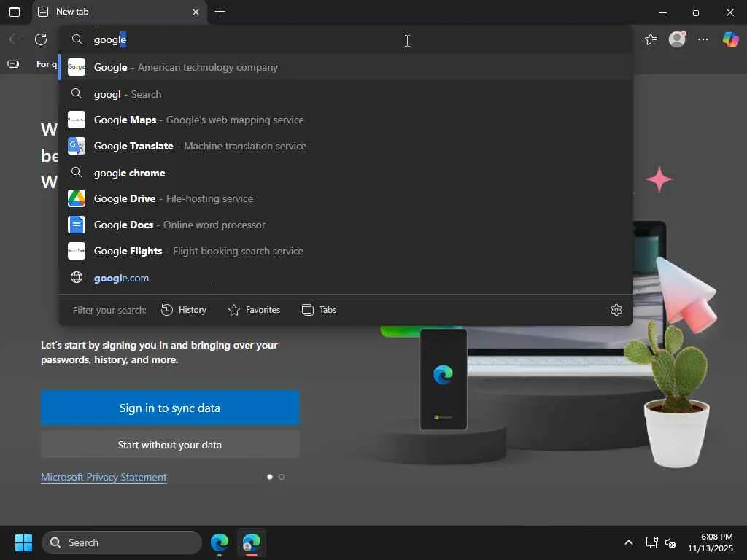The height and width of the screenshot is (560, 747).
Task: Open the user profile avatar
Action: [x=677, y=39]
